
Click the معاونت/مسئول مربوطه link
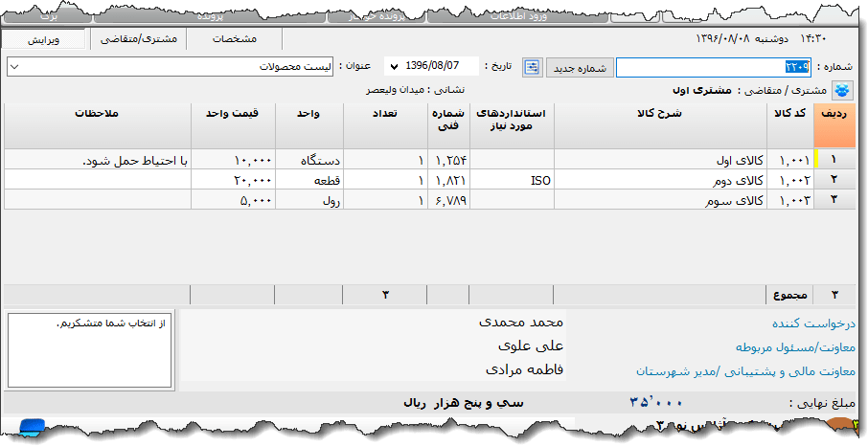tap(795, 347)
